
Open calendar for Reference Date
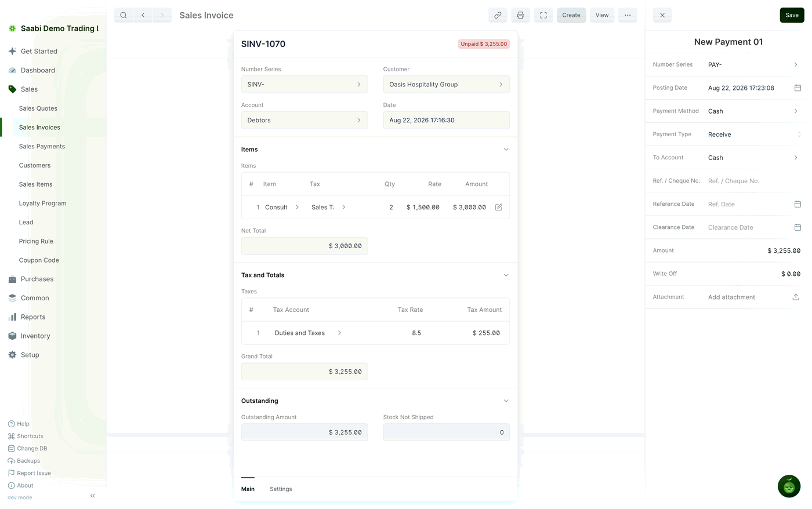coord(797,204)
